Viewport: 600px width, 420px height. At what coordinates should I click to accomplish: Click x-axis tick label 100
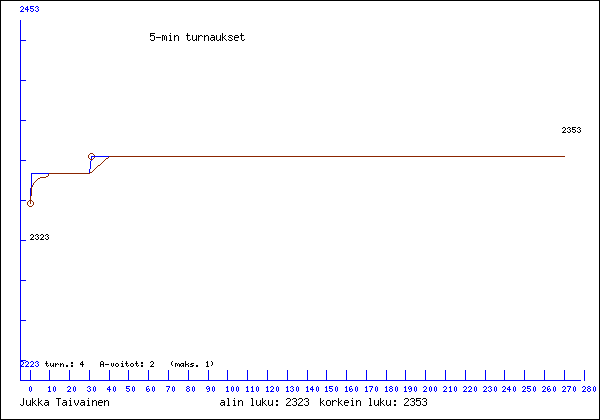click(x=230, y=389)
